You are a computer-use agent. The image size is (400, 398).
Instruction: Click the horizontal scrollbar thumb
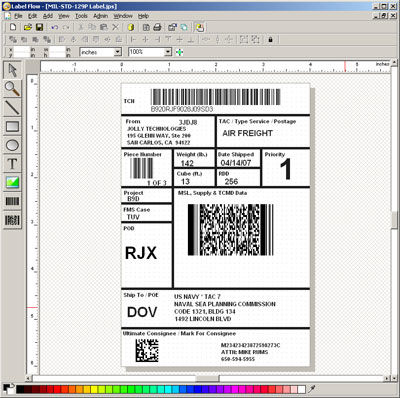[207, 378]
